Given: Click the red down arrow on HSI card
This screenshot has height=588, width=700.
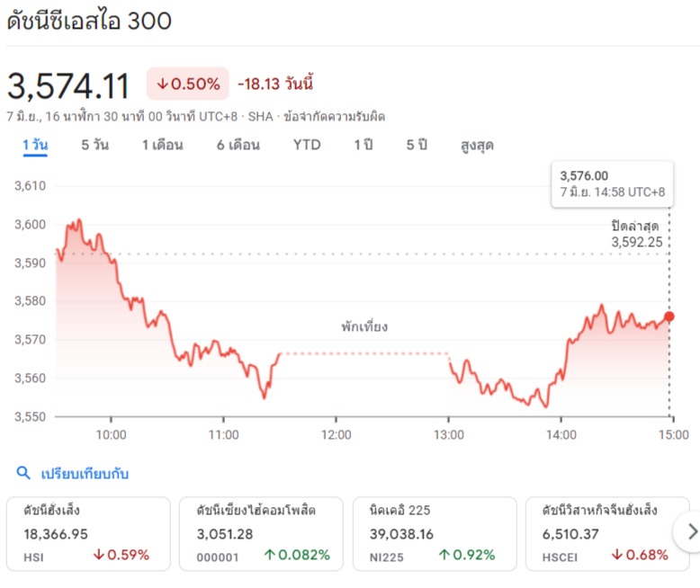Looking at the screenshot, I should click(98, 556).
